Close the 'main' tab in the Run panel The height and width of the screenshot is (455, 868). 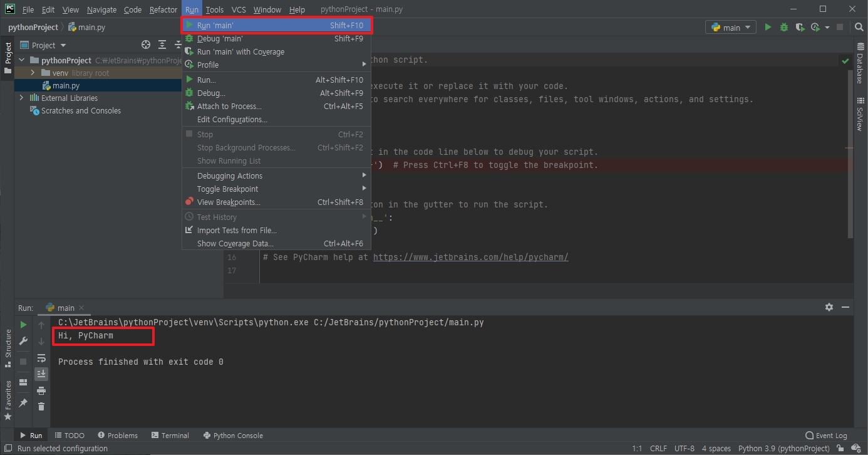(81, 308)
